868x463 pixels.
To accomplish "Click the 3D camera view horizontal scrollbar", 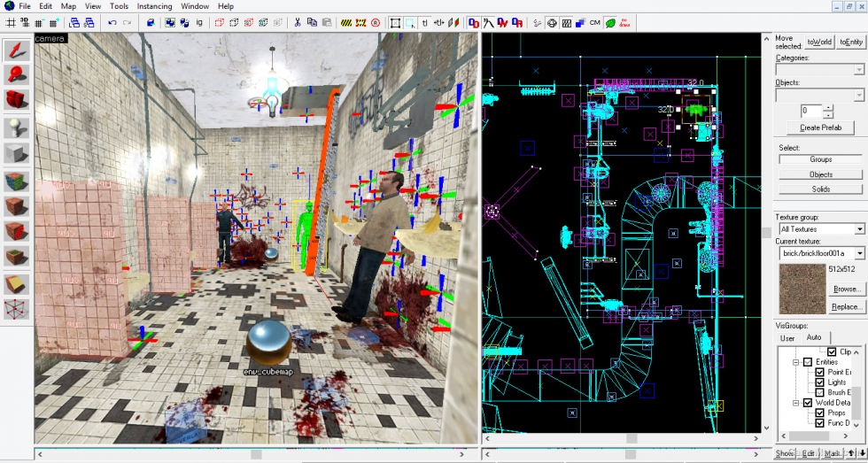I will tap(252, 454).
